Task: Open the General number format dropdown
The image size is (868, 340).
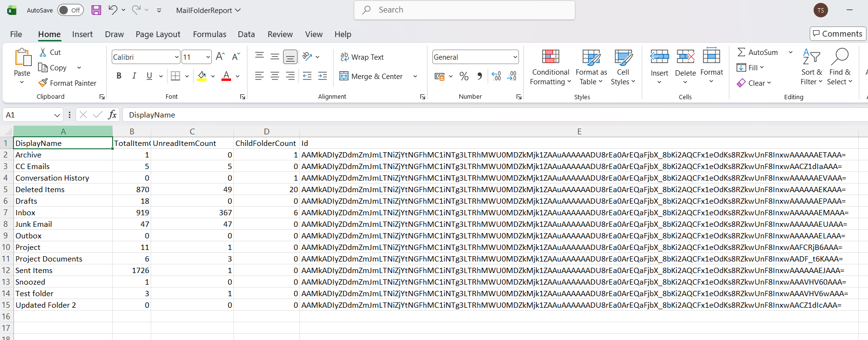Action: click(x=515, y=57)
